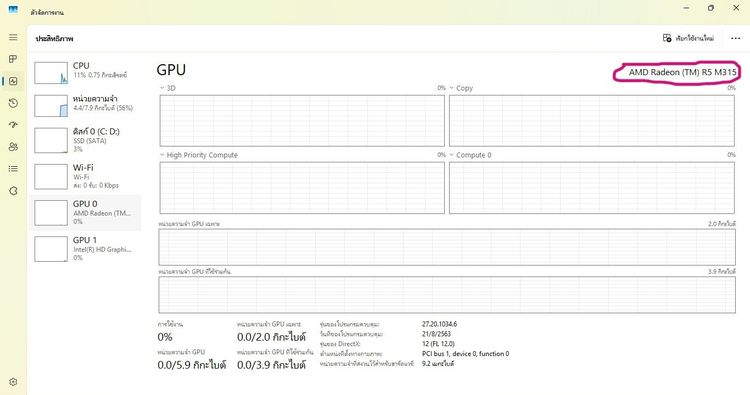Image resolution: width=750 pixels, height=395 pixels.
Task: Close the Task Manager window
Action: [736, 8]
